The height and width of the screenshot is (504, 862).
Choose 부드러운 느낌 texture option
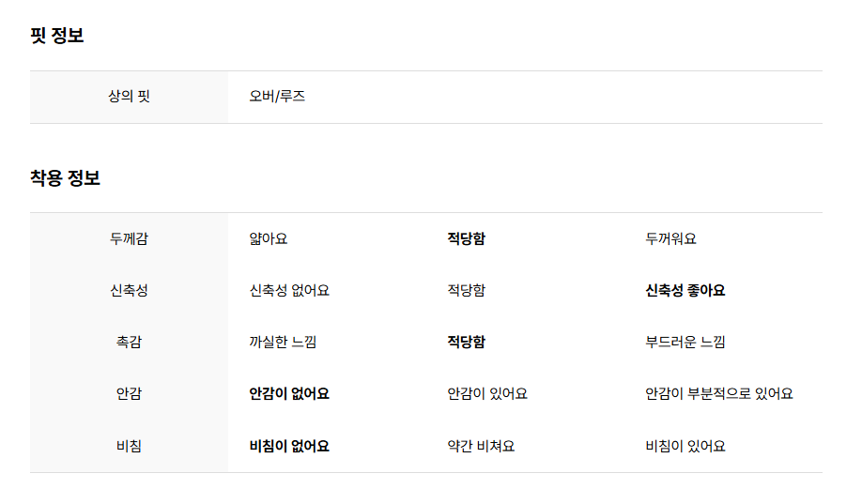click(x=685, y=342)
